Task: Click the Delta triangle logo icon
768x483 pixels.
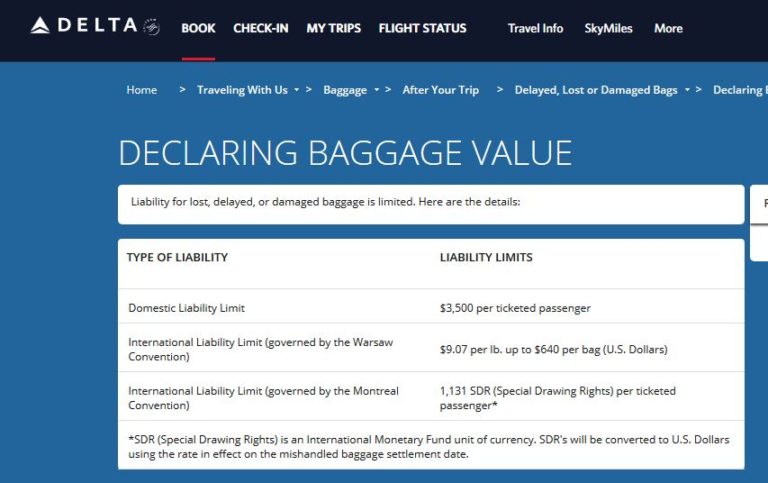Action: tap(40, 25)
